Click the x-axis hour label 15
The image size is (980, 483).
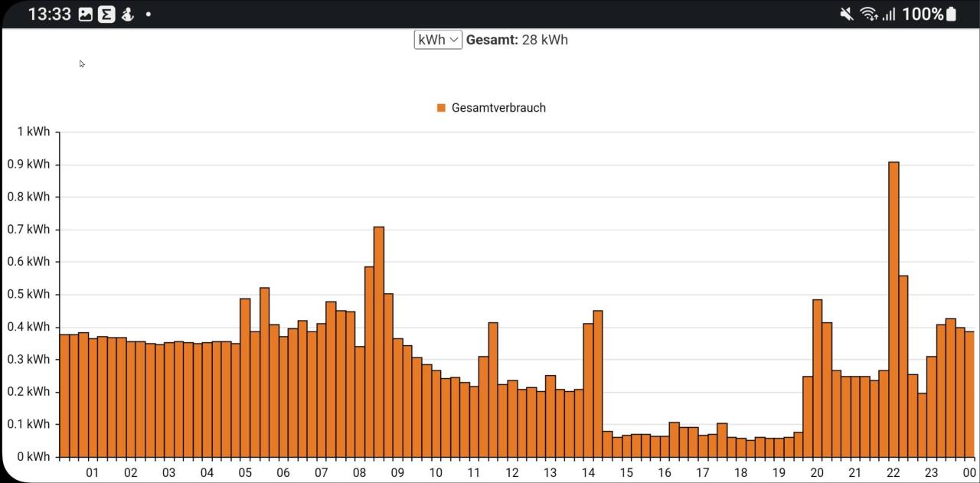(x=626, y=473)
